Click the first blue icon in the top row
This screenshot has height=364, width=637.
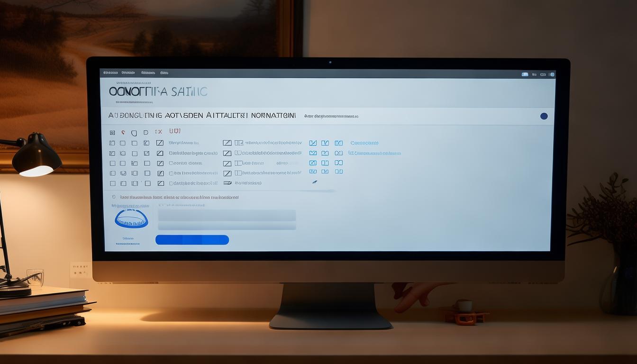(x=313, y=143)
